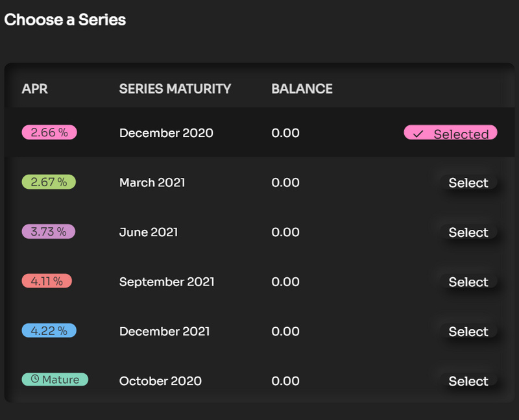Click the BALANCE column header
The height and width of the screenshot is (420, 519).
302,89
